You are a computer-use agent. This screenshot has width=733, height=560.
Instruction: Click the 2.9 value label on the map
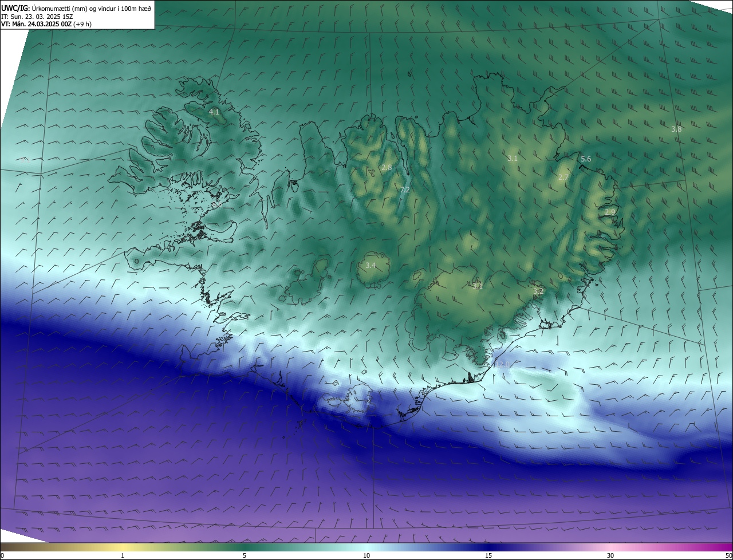(610, 212)
